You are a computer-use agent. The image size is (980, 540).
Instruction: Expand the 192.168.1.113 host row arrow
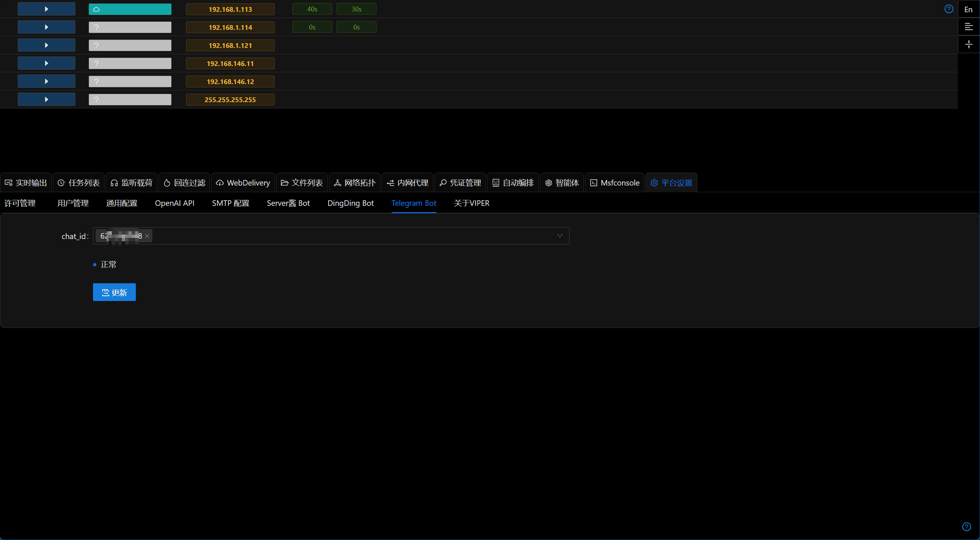47,9
